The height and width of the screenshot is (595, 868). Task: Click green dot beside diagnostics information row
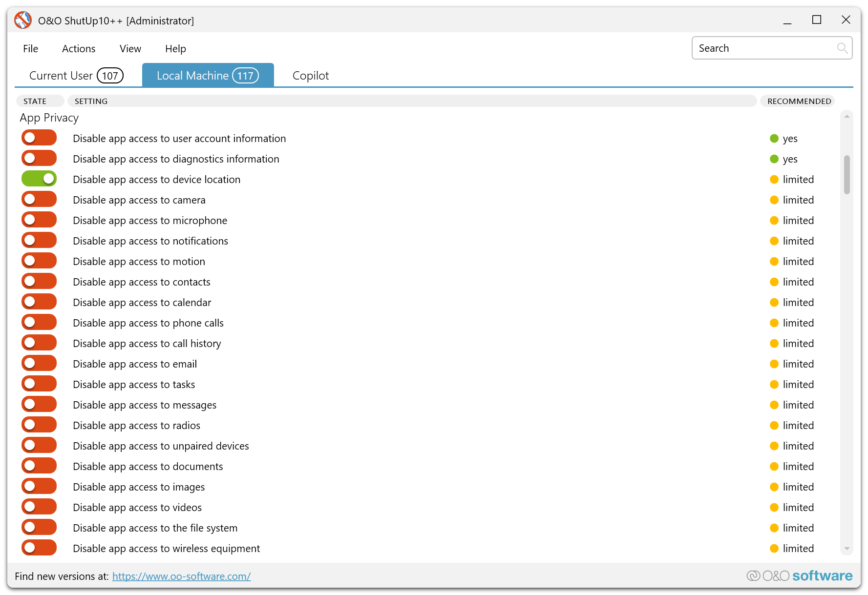click(x=774, y=159)
